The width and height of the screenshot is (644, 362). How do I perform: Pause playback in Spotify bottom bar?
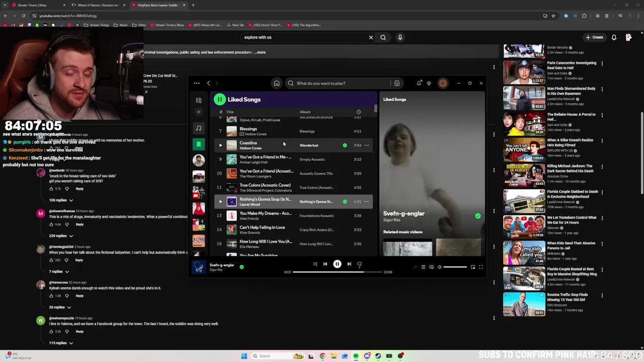pyautogui.click(x=337, y=264)
